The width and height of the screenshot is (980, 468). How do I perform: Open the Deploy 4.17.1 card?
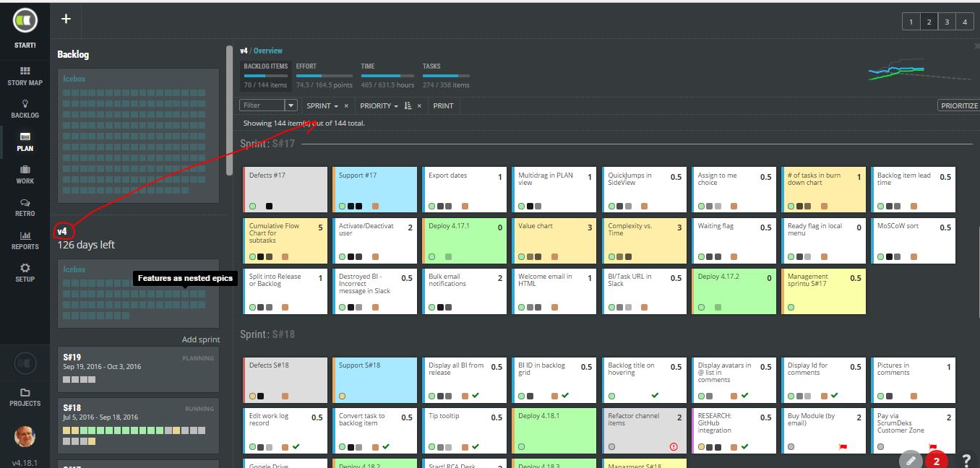tap(464, 240)
